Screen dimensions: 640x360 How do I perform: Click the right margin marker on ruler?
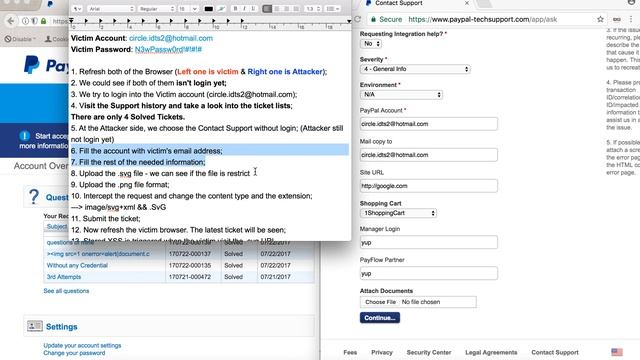(349, 21)
